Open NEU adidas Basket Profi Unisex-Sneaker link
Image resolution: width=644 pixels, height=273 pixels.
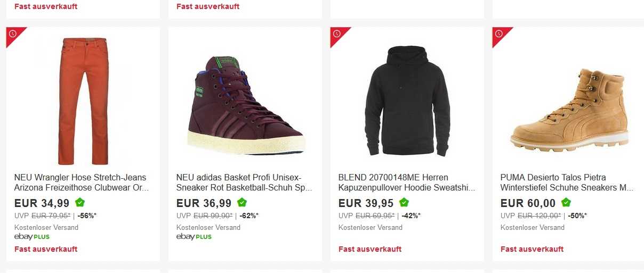coord(244,183)
